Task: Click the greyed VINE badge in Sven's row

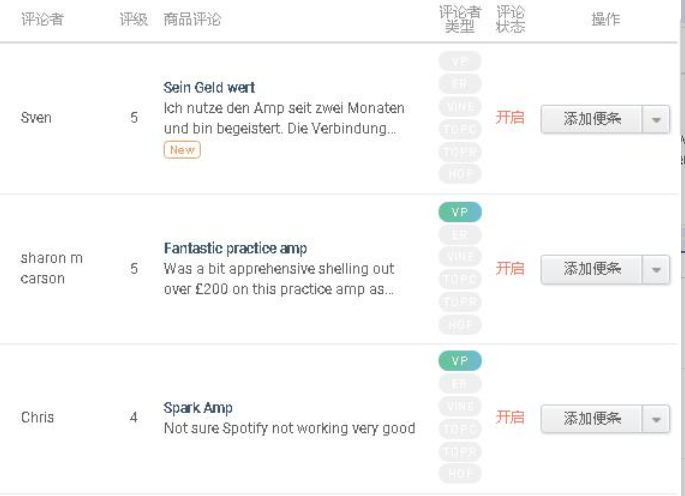Action: coord(460,107)
